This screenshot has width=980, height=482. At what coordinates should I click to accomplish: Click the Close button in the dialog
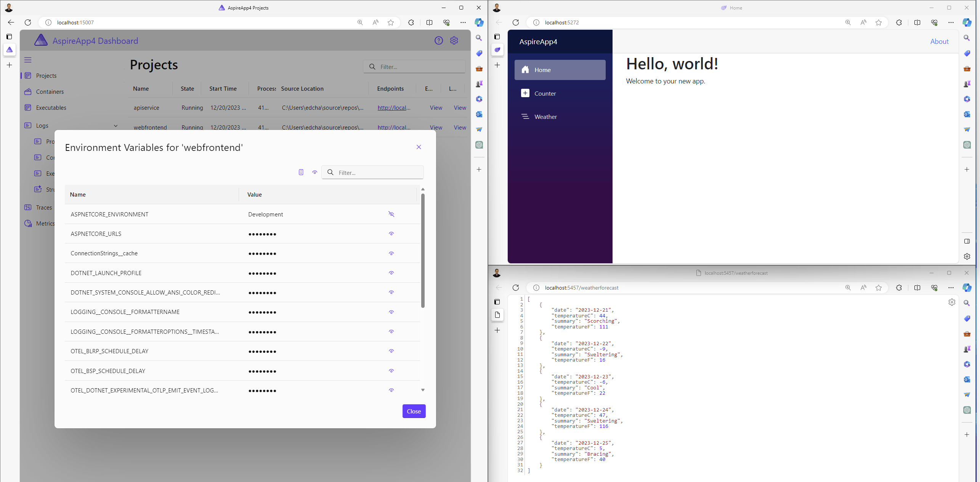pyautogui.click(x=414, y=411)
